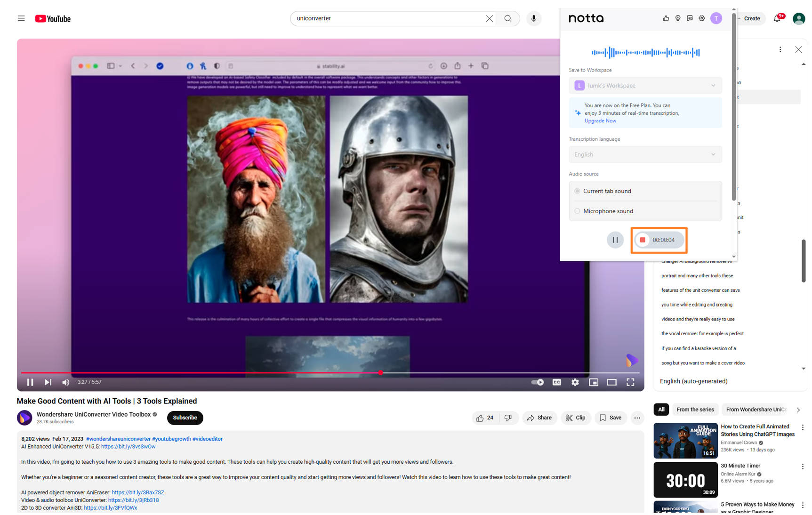Viewport: 812px width, 515px height.
Task: Close the transcript panel
Action: point(798,49)
